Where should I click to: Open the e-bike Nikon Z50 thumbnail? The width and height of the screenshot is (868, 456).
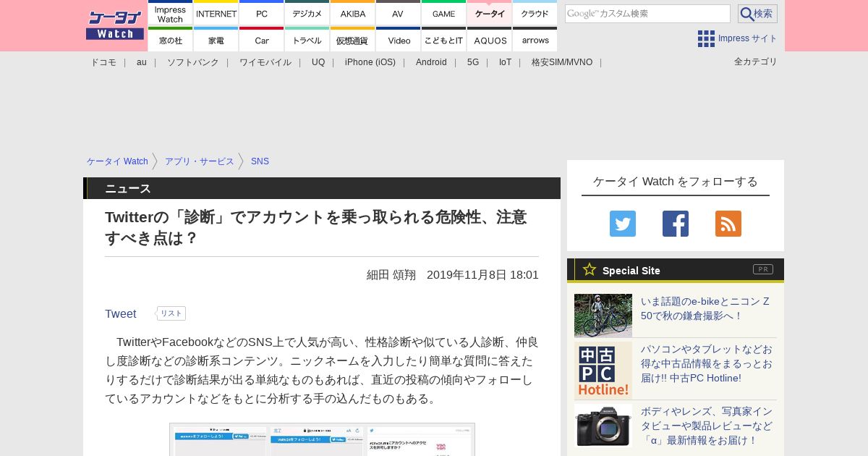point(603,316)
